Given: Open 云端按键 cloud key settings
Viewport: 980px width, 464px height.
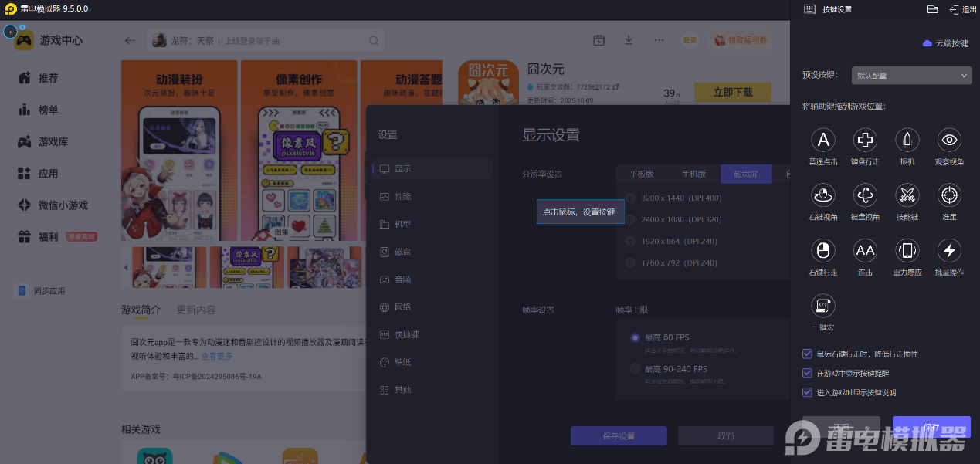Looking at the screenshot, I should tap(945, 43).
